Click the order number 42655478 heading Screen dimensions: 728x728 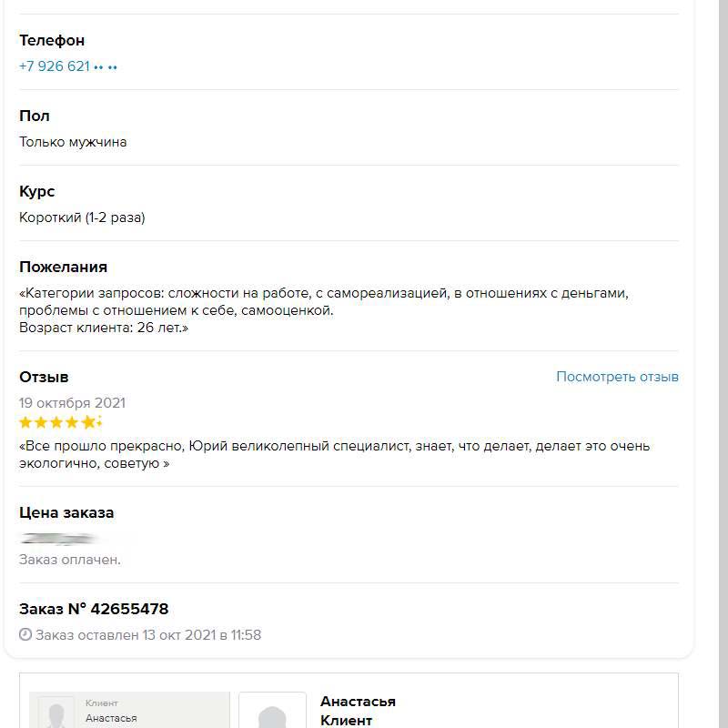(x=94, y=609)
